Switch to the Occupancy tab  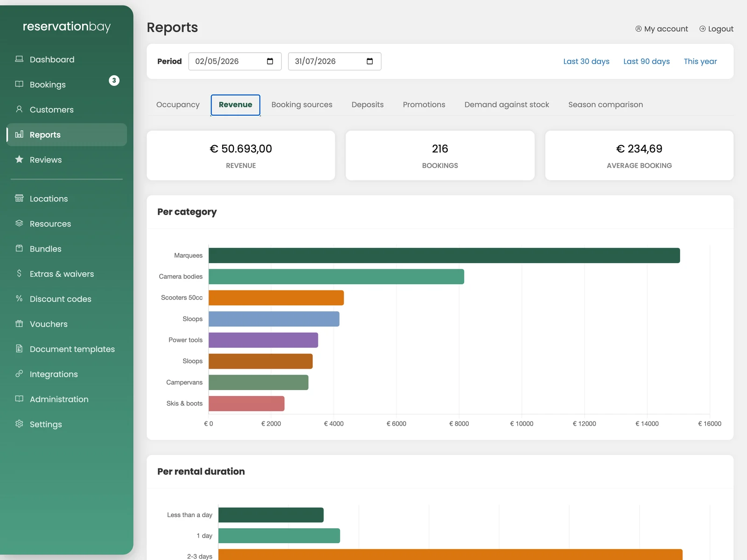[178, 105]
